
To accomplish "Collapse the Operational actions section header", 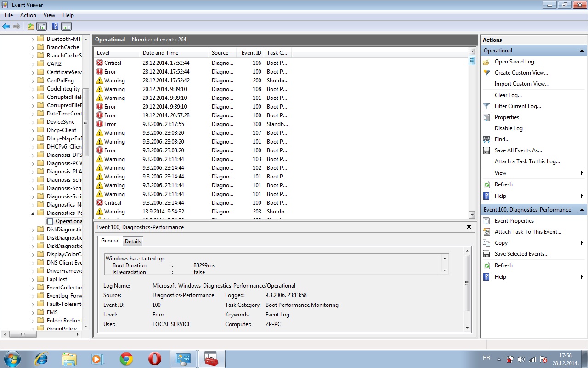I will pos(582,51).
